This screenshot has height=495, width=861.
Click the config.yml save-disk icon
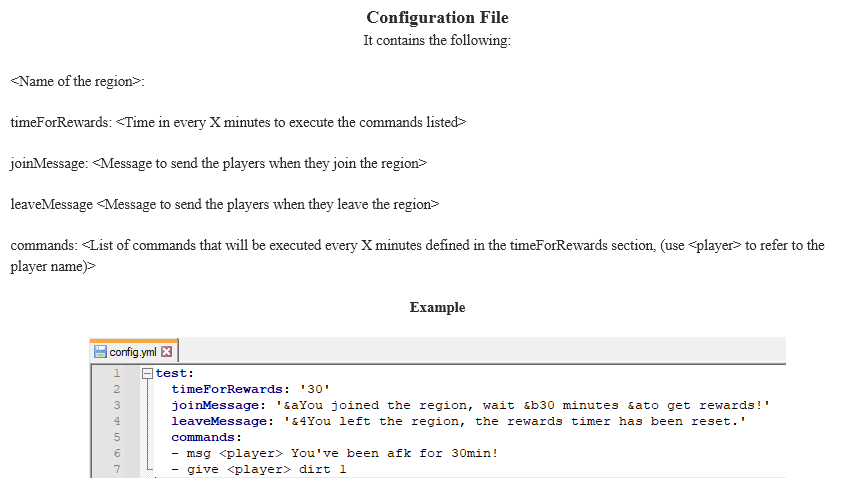[100, 352]
